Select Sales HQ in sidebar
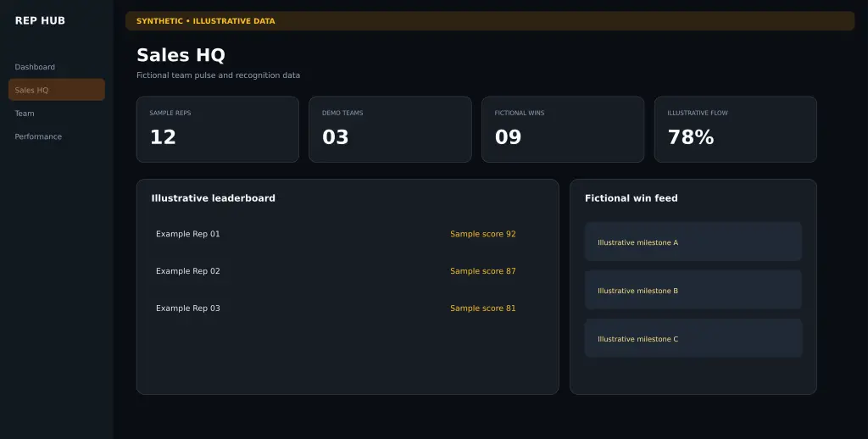 (x=57, y=90)
